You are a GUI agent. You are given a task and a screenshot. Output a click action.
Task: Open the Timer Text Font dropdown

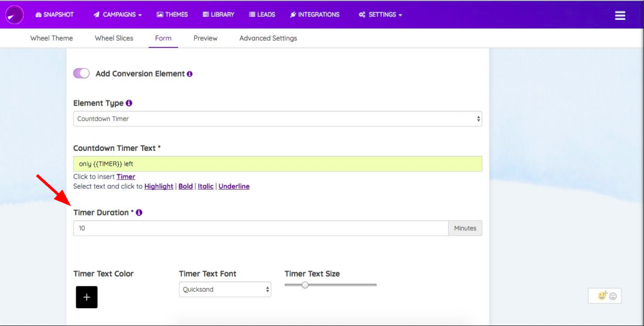(225, 289)
